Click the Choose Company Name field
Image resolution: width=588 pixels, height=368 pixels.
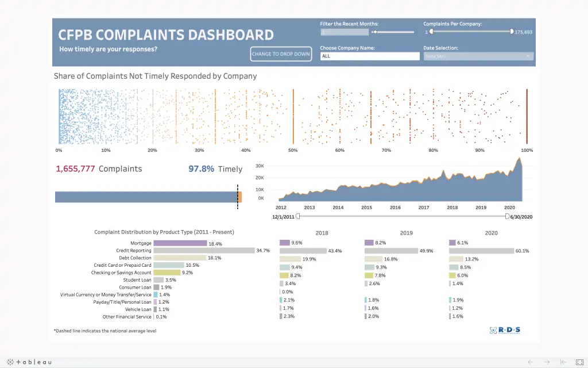tap(370, 56)
